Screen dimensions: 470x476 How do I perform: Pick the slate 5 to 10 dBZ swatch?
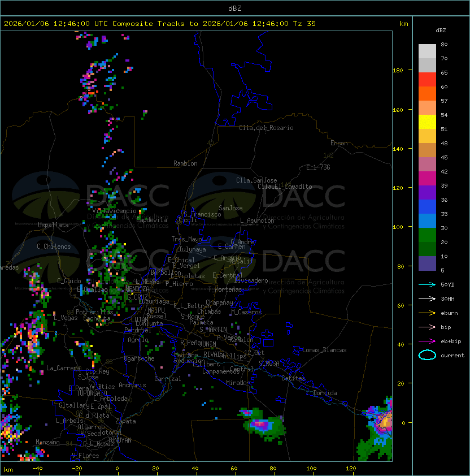[427, 263]
